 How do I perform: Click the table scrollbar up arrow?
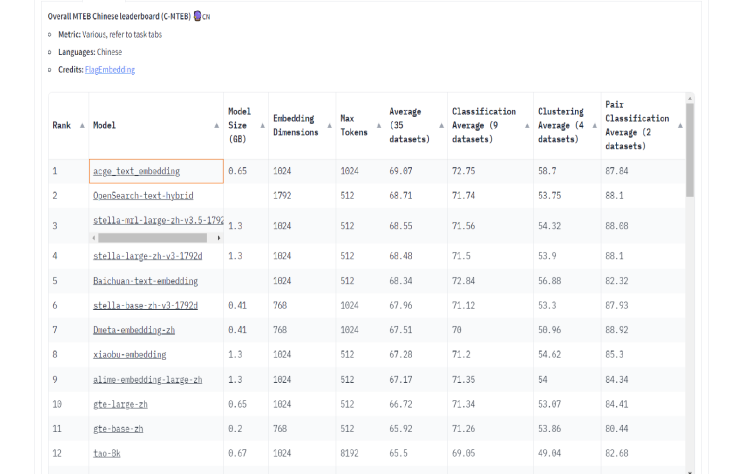pos(690,98)
